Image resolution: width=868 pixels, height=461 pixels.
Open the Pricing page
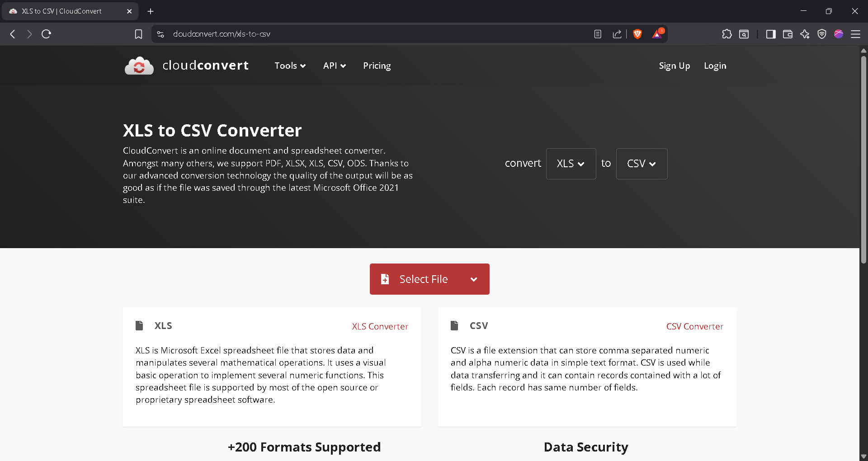(377, 66)
